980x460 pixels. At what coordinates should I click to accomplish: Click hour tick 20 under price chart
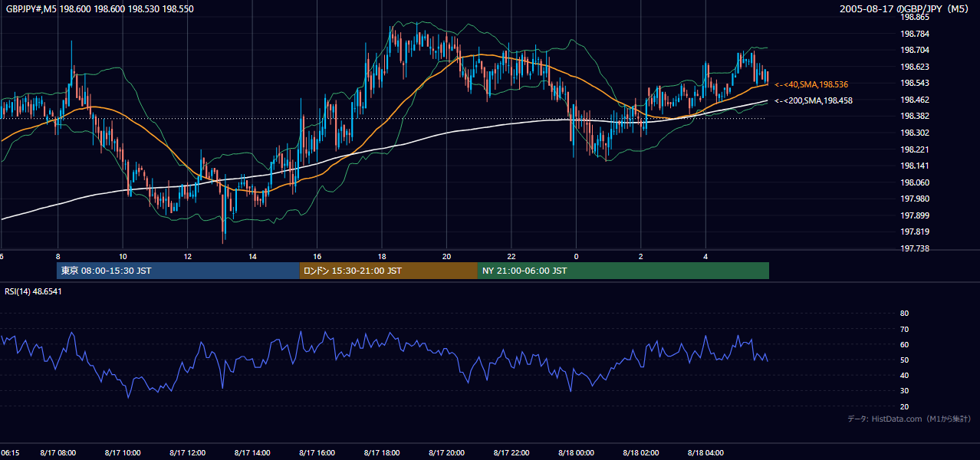446,256
